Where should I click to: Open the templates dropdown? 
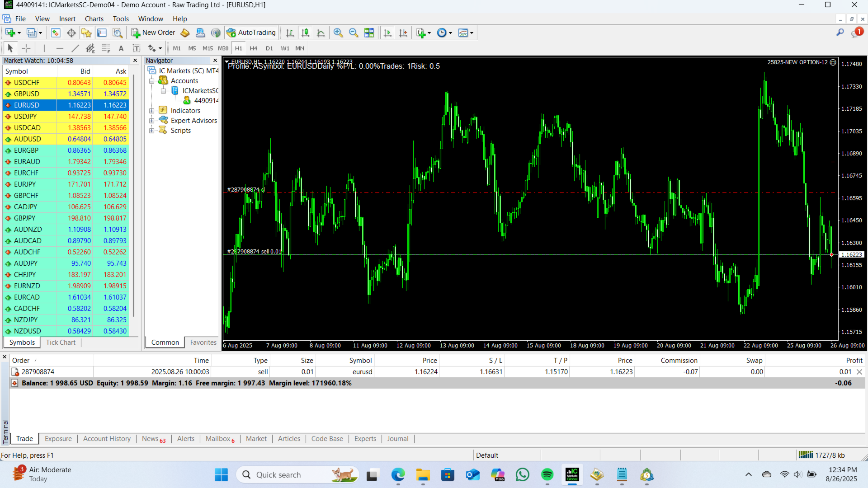coord(472,33)
